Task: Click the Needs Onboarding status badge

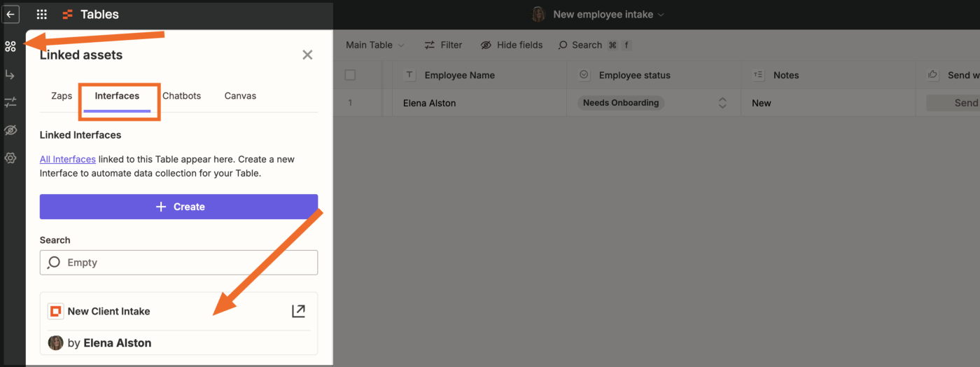Action: [x=621, y=103]
